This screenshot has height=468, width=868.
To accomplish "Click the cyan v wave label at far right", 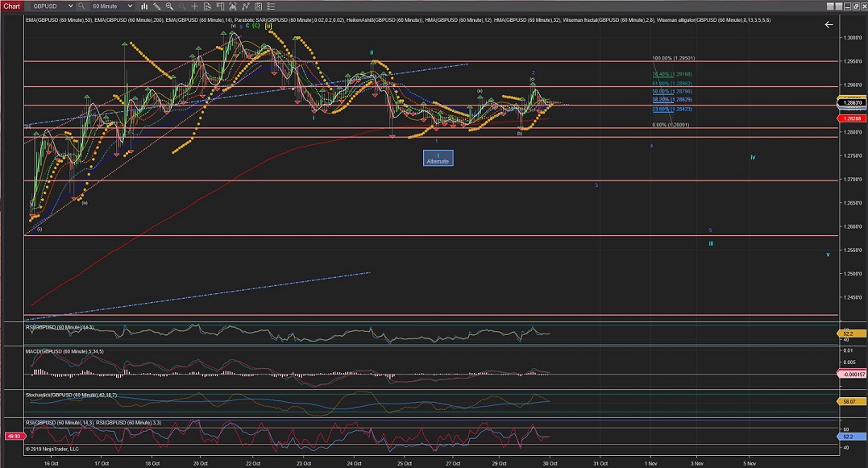I will [x=829, y=255].
